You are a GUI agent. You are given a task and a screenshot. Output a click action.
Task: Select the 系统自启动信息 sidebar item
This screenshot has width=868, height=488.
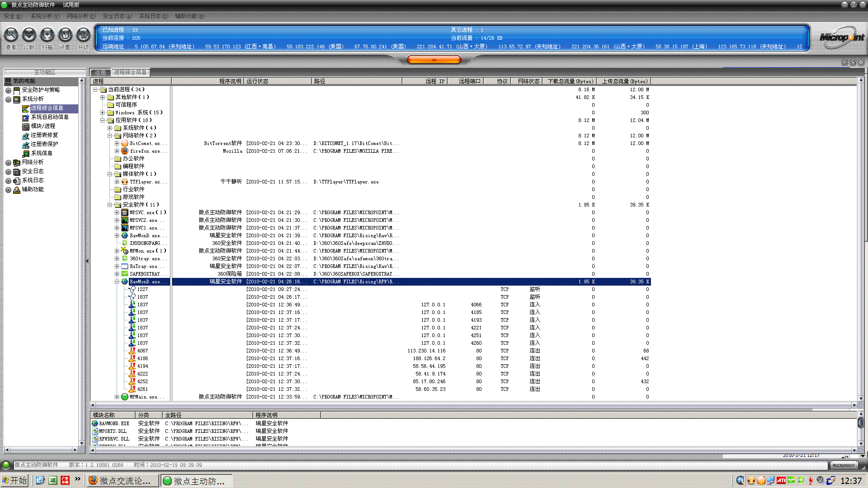[x=50, y=117]
